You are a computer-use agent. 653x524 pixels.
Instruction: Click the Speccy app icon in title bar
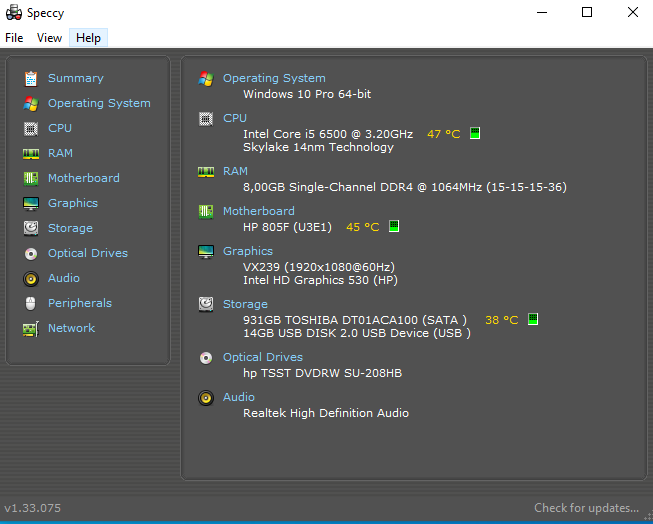tap(14, 12)
